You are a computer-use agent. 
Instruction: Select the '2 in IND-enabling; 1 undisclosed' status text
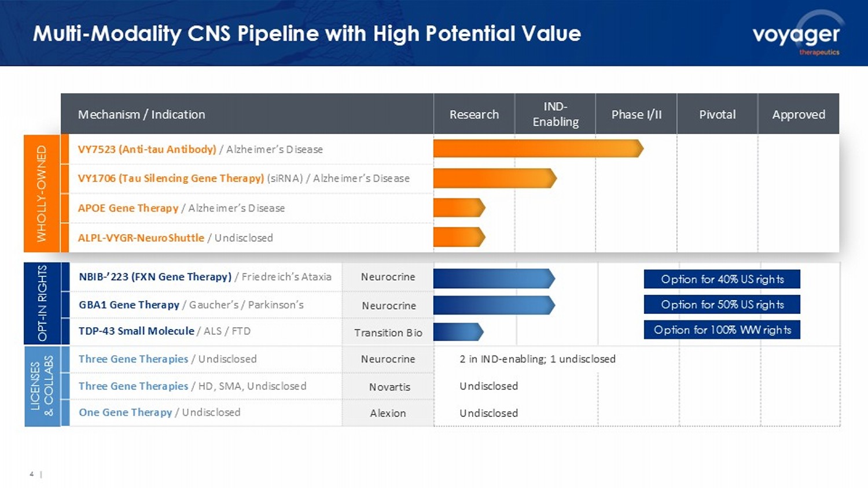click(x=538, y=359)
